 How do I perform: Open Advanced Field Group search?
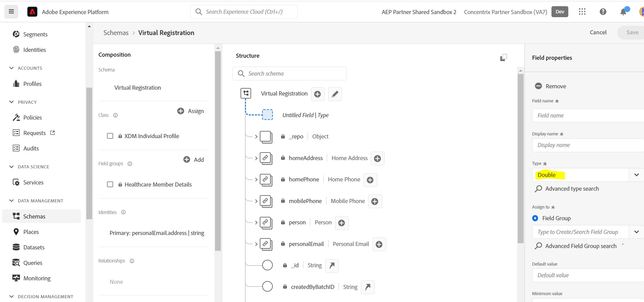(576, 246)
